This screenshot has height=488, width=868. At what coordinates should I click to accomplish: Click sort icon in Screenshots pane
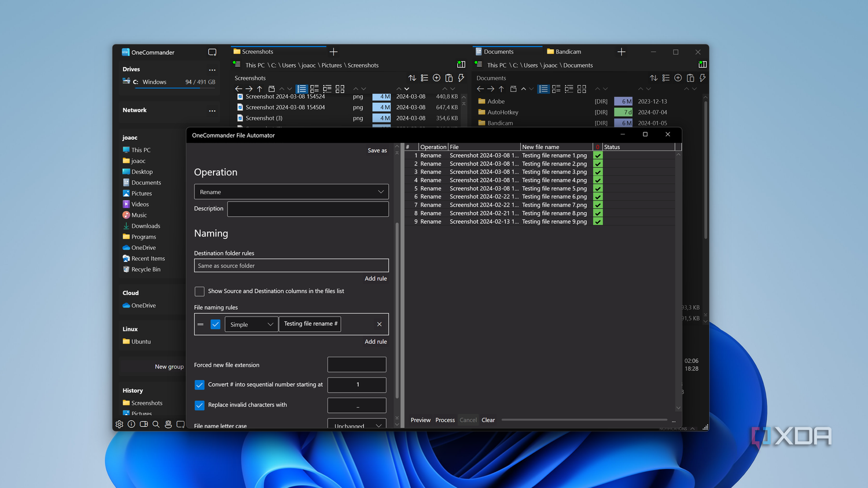[x=412, y=78]
